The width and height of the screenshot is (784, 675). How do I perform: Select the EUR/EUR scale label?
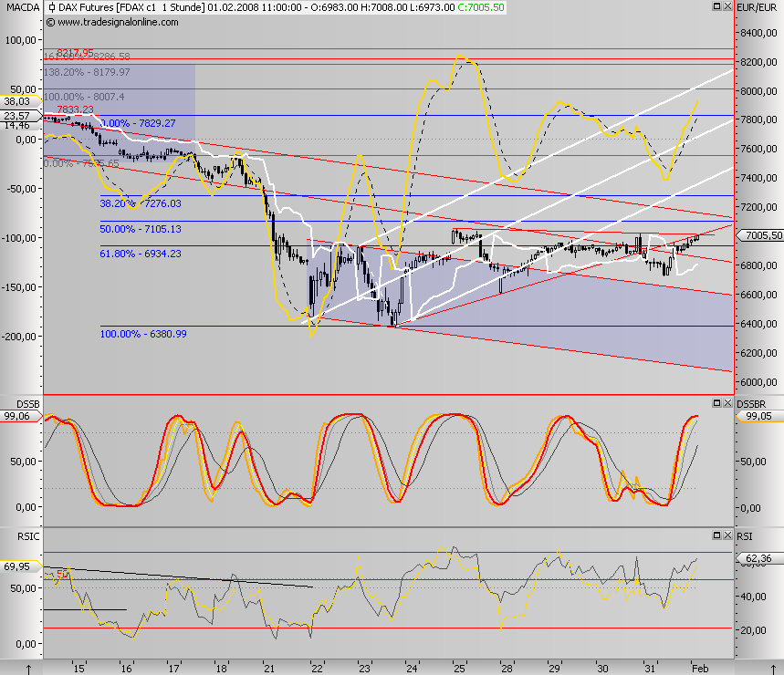click(757, 7)
